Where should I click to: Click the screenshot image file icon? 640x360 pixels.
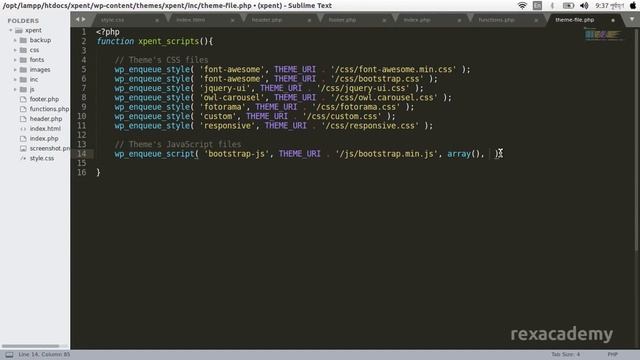pos(23,148)
